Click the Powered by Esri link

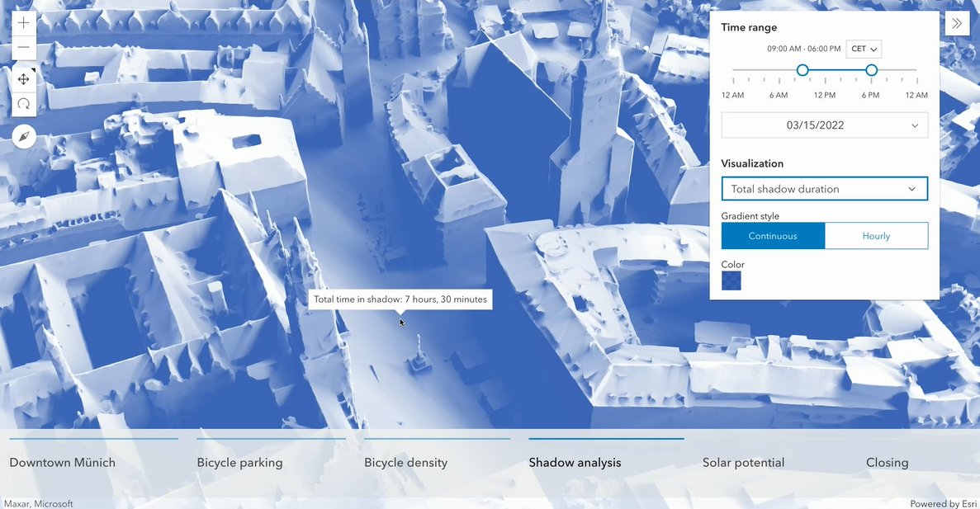coord(943,503)
